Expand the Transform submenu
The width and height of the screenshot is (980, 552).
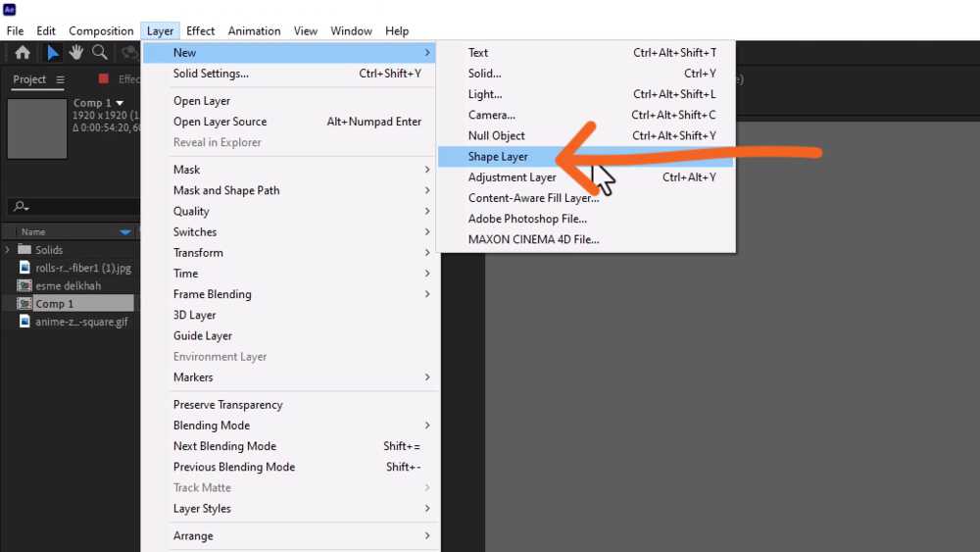(427, 253)
